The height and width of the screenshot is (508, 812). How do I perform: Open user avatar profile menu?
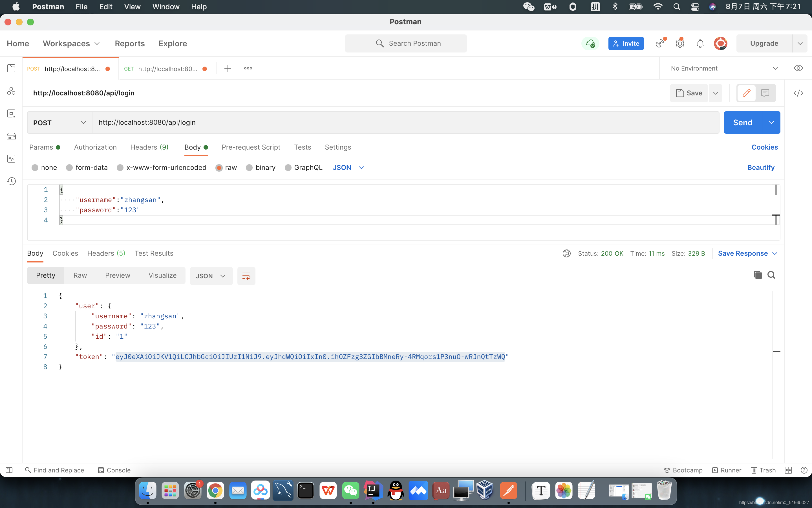(x=720, y=43)
